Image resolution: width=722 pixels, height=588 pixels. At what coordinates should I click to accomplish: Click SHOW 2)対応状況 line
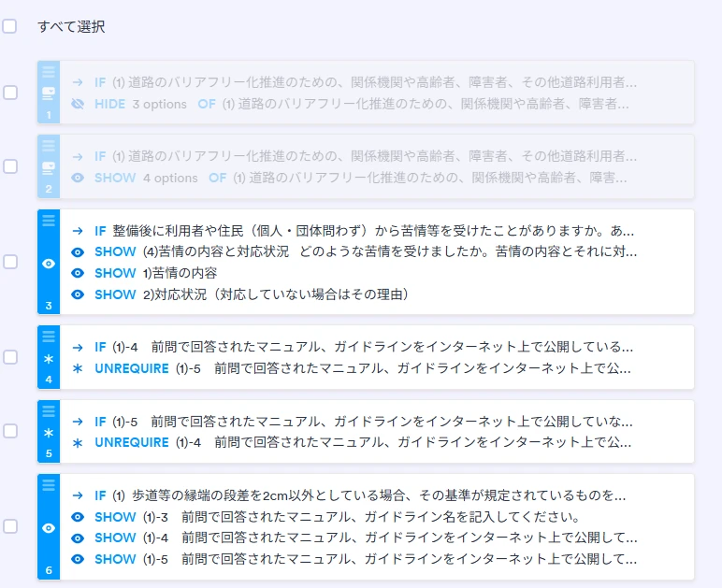[x=252, y=294]
